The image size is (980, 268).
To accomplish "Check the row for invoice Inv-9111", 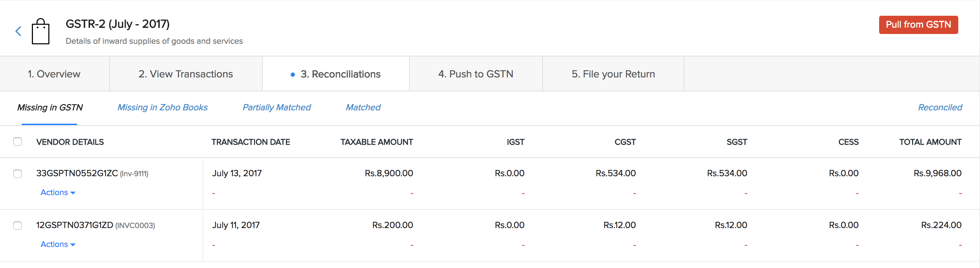I will click(18, 174).
